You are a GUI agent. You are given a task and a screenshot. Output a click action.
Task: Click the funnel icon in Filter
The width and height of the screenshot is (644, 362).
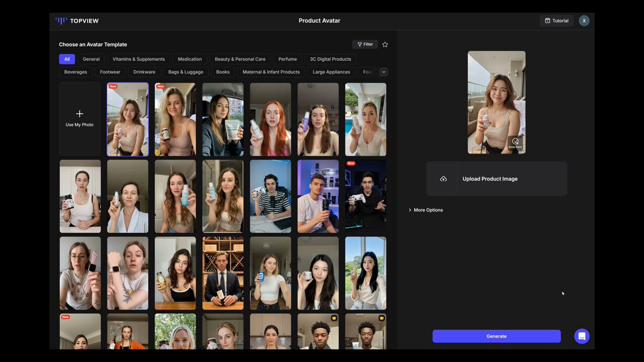360,45
